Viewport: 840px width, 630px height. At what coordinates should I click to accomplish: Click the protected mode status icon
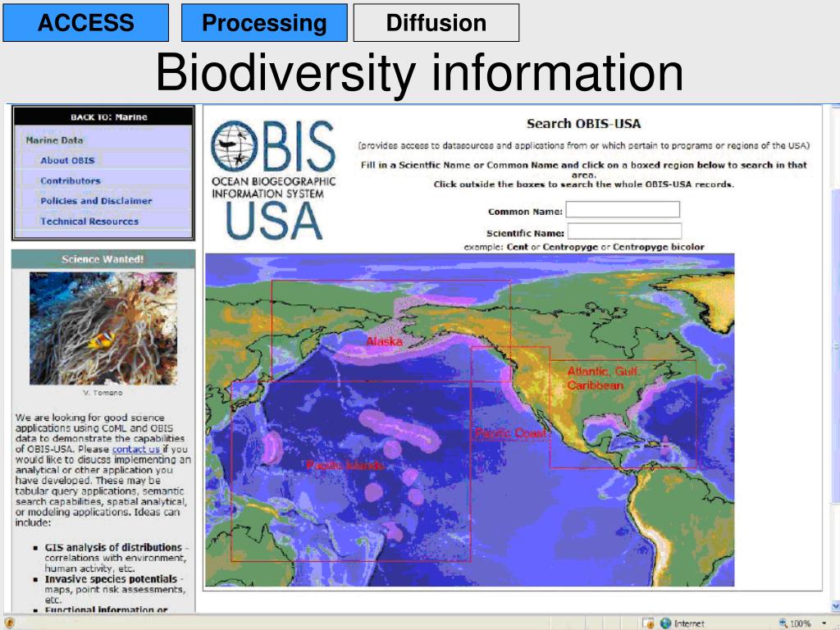point(648,623)
